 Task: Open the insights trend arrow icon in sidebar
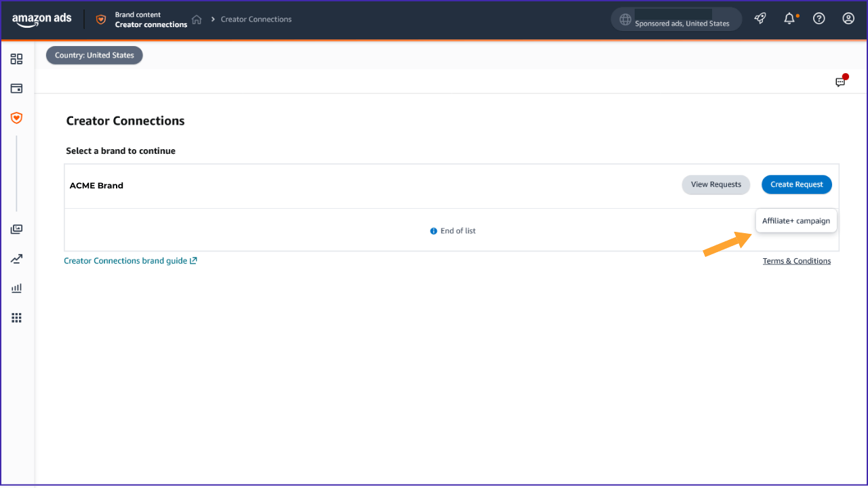click(x=16, y=258)
